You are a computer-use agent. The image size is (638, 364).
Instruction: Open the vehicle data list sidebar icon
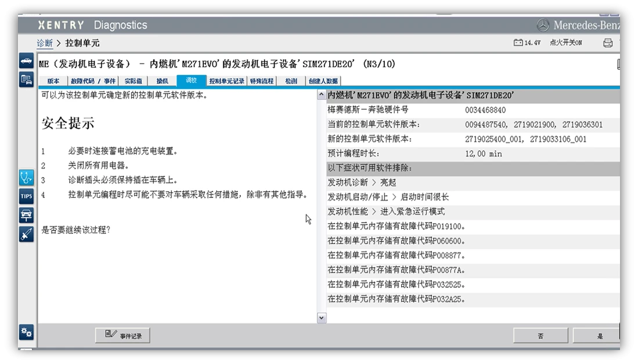tap(27, 80)
